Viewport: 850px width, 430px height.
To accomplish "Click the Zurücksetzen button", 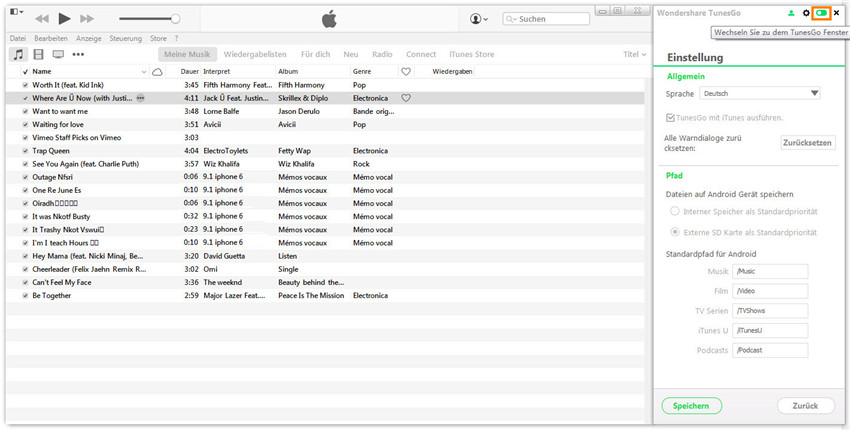I will [808, 143].
